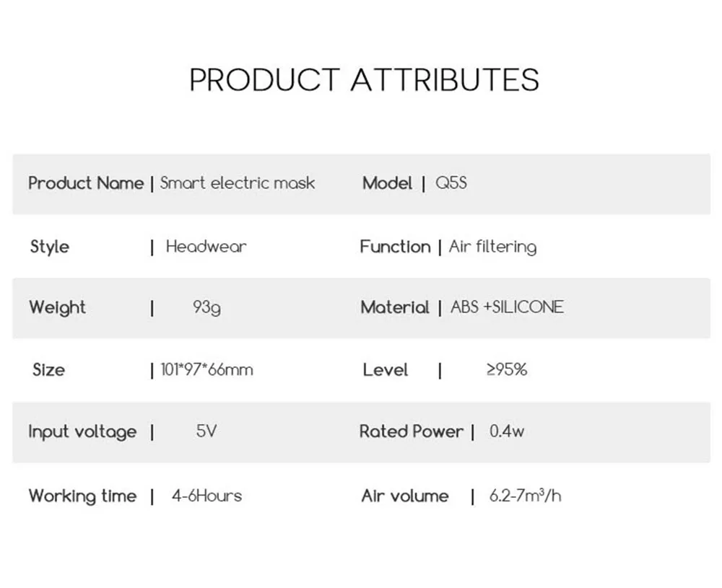Click the Air volume label
This screenshot has height=588, width=722.
coord(405,496)
